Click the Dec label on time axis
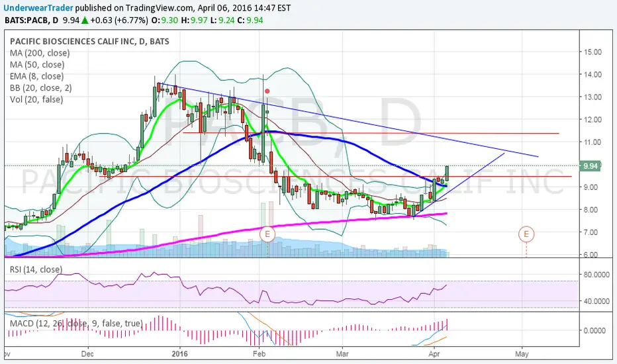The width and height of the screenshot is (617, 364). (87, 354)
